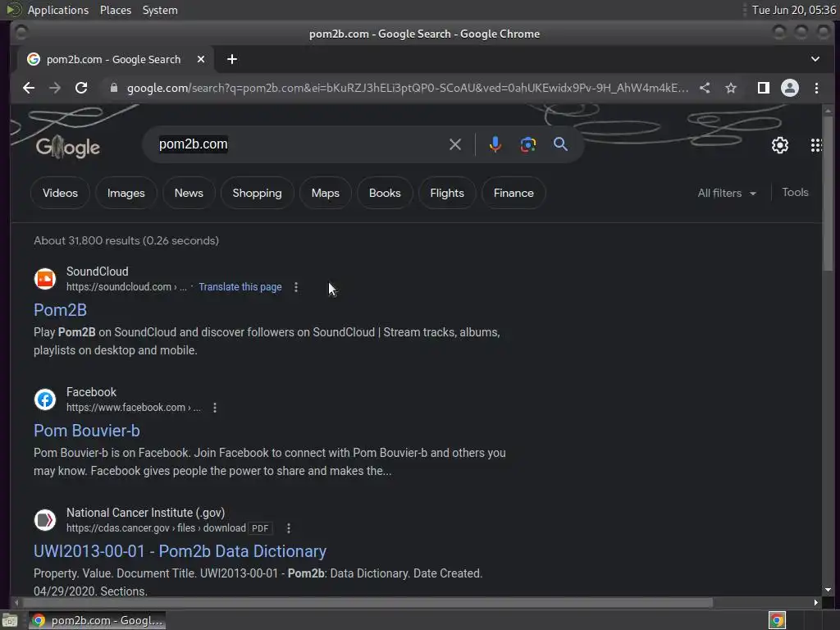Open more options for the cancer.gov result
840x630 pixels.
[x=289, y=528]
